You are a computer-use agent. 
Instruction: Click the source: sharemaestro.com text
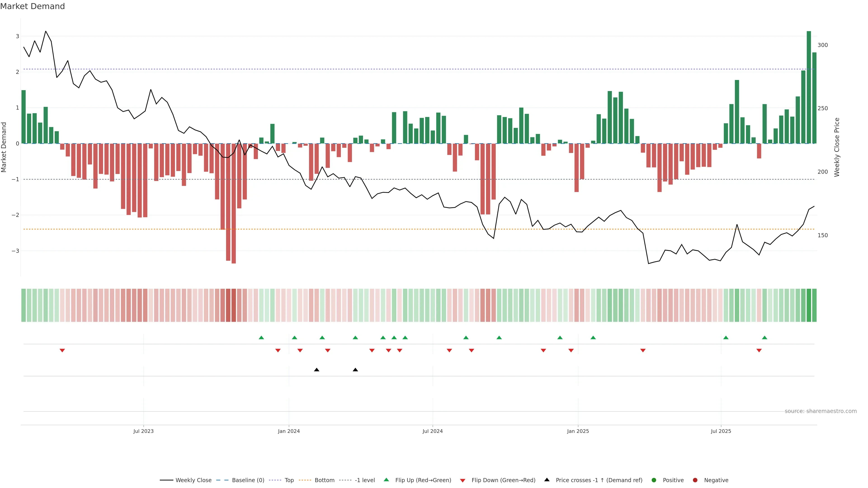pyautogui.click(x=821, y=411)
